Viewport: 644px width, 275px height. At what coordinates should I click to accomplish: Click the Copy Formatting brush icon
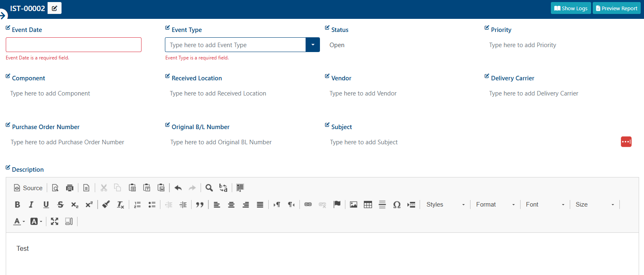coord(106,205)
